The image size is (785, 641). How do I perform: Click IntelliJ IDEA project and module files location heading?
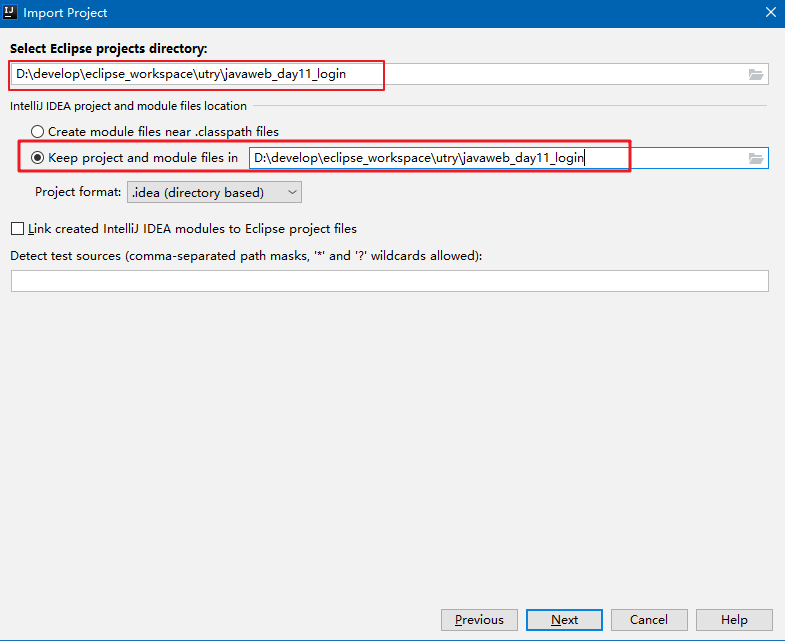[129, 106]
